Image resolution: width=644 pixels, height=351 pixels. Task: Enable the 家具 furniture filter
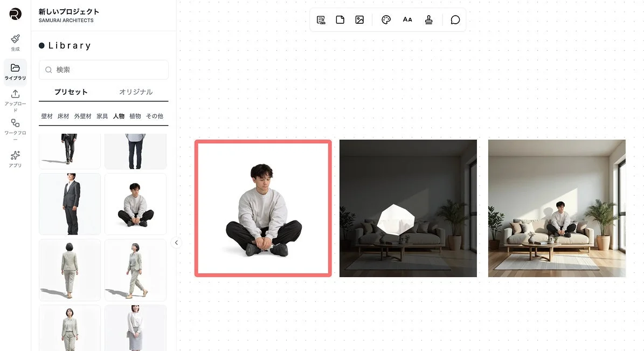click(x=102, y=116)
